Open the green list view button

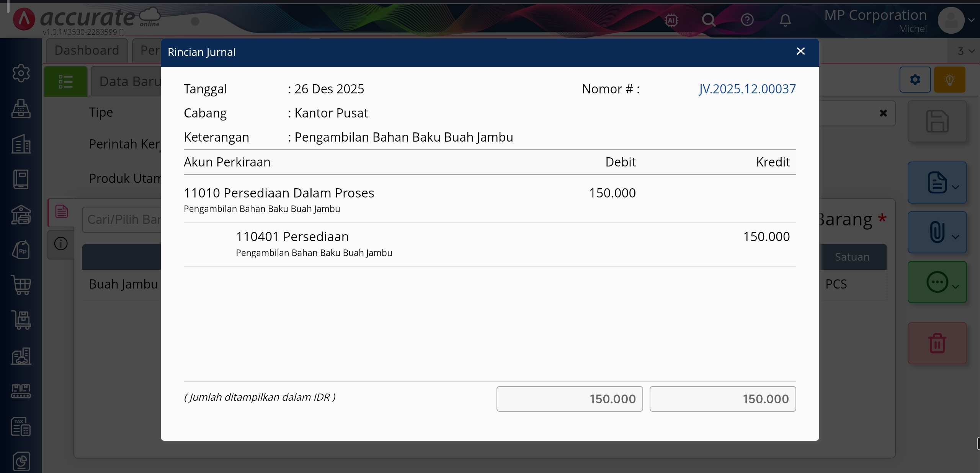click(65, 82)
